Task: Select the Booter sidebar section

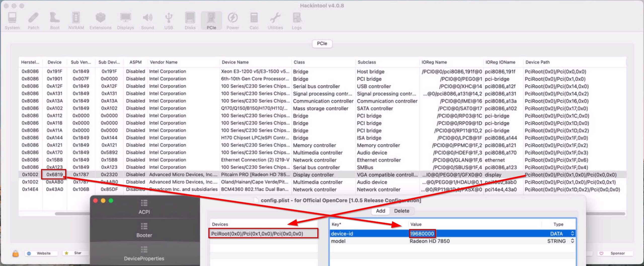Action: click(144, 230)
